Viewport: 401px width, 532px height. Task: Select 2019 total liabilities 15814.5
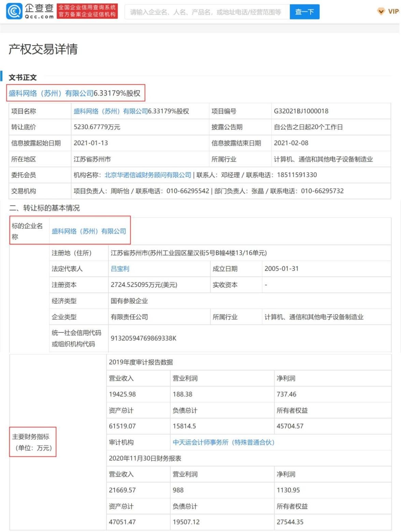(x=184, y=426)
